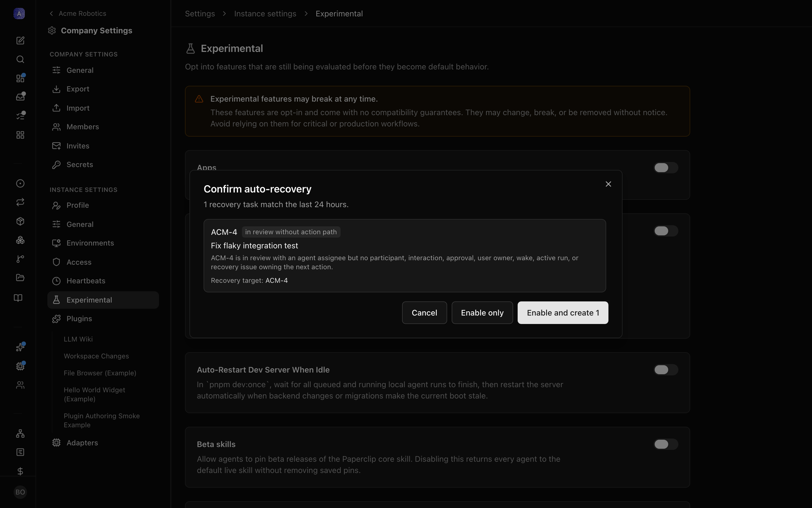Screen dimensions: 812x508
Task: Open the repeat routines icon
Action: point(20,202)
